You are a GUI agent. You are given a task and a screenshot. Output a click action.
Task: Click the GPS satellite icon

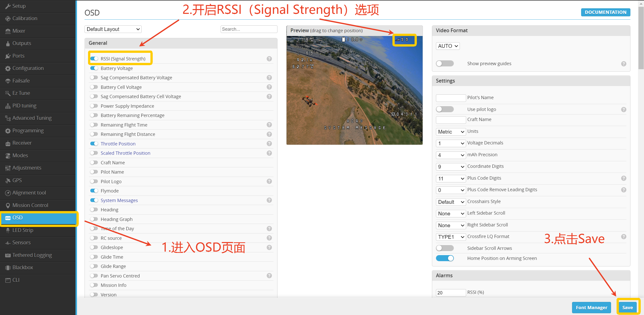[x=8, y=180]
